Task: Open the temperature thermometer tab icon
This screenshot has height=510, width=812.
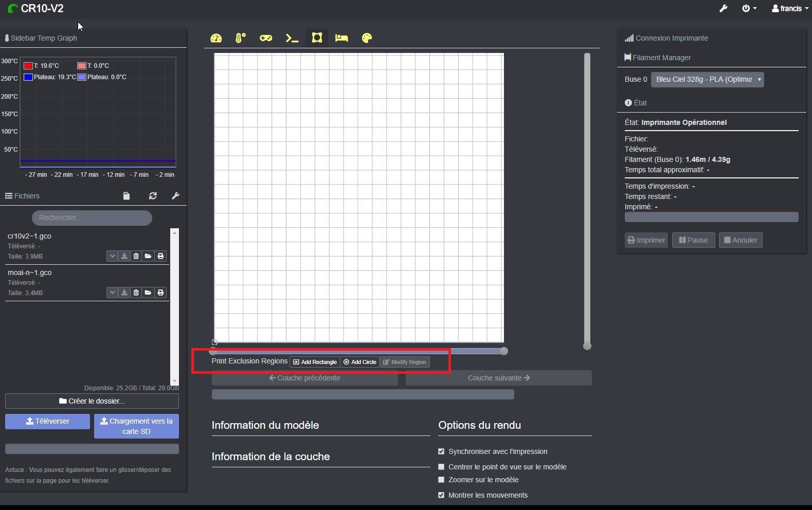Action: [241, 38]
